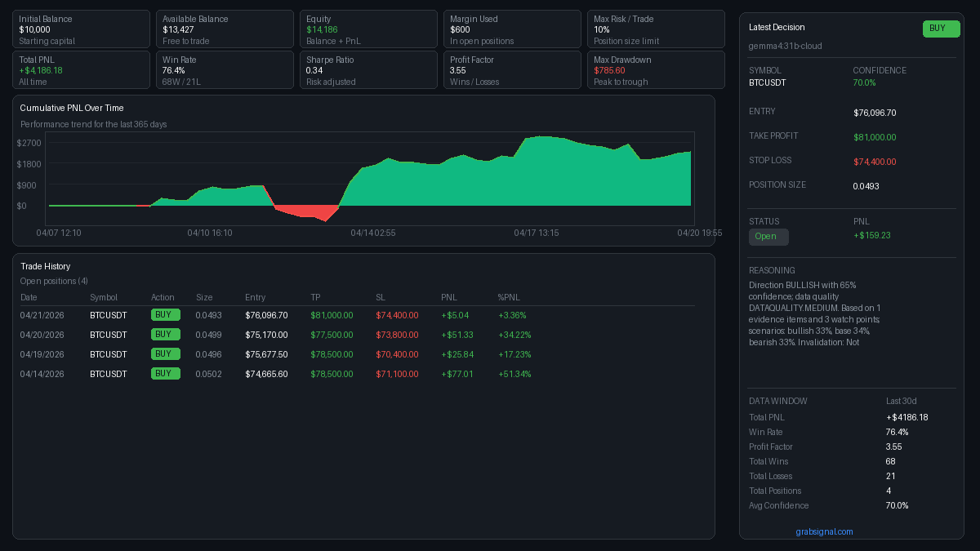Click the 04/17 13:15 timeline label
Screen dimensions: 980x551
pyautogui.click(x=537, y=233)
